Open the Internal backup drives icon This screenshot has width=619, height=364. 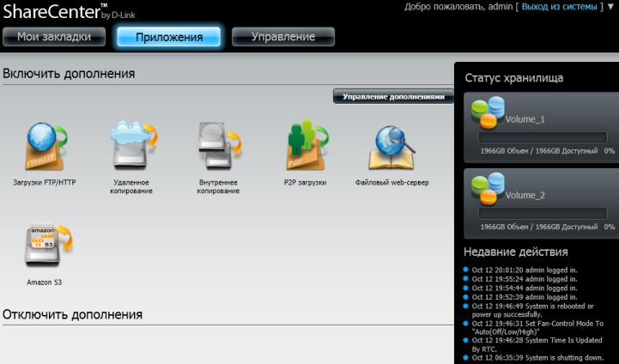coord(220,146)
